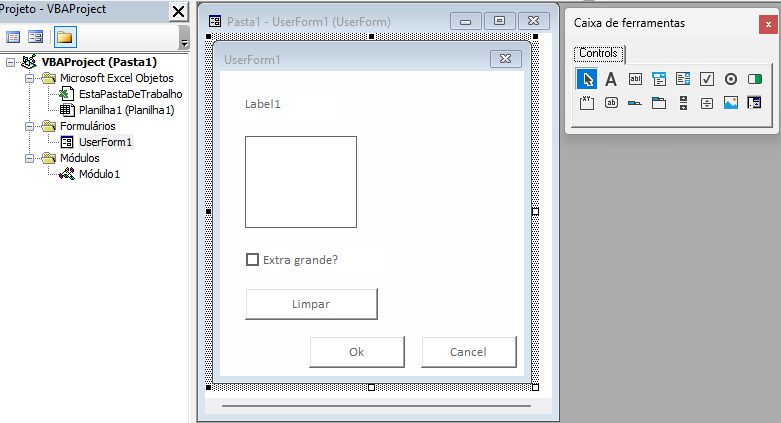This screenshot has width=781, height=423.
Task: Select Módulo1 in the project tree
Action: [x=99, y=174]
